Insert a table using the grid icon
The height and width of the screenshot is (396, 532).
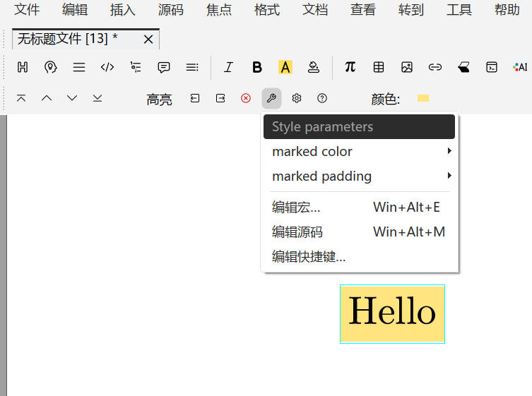(379, 67)
